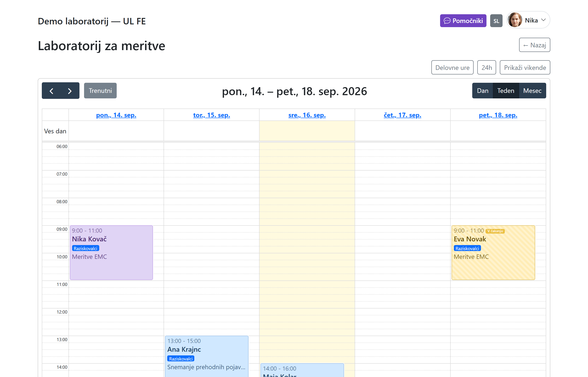
Task: Enable Prikaži vikende option
Action: (525, 67)
